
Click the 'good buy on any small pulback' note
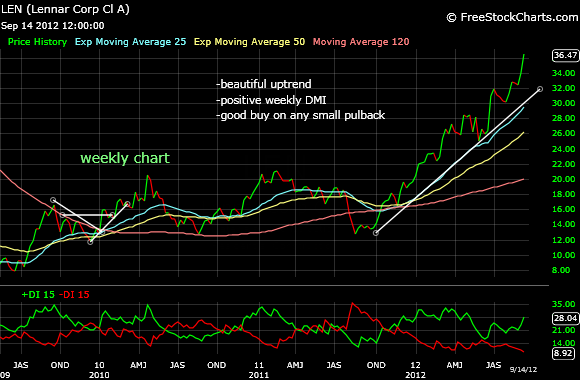point(300,115)
